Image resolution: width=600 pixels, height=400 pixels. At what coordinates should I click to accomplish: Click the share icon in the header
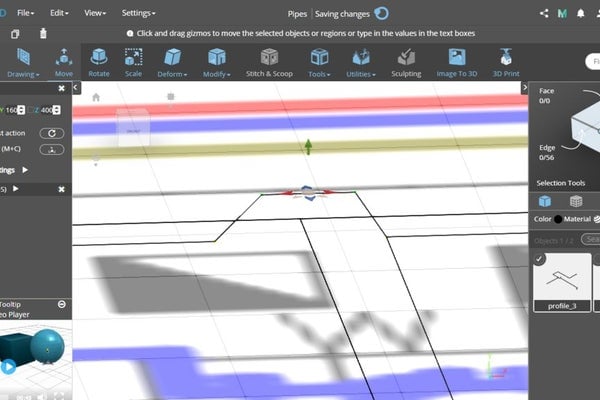pyautogui.click(x=544, y=13)
